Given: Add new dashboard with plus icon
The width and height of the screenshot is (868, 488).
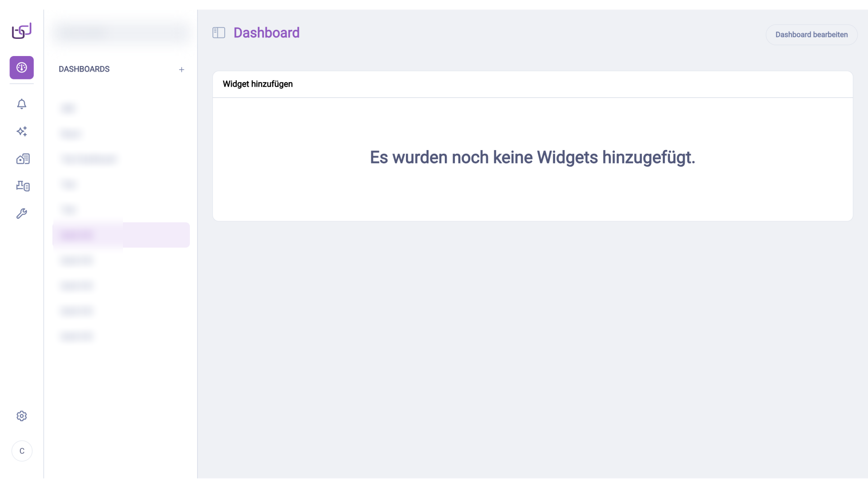Looking at the screenshot, I should (181, 70).
